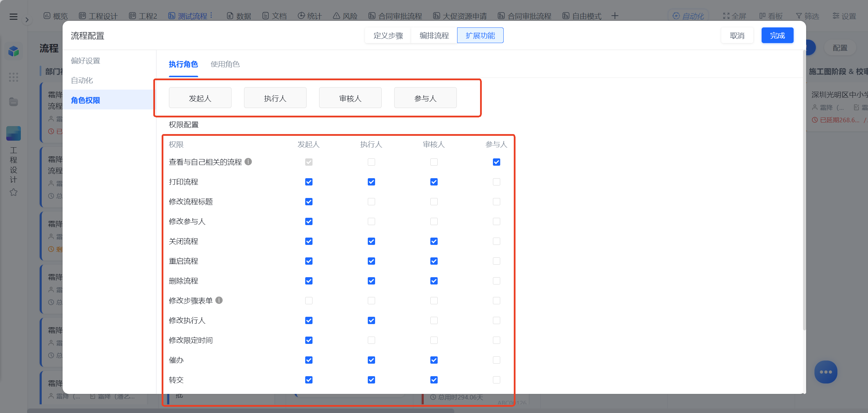Screen dimensions: 868x413
Task: Open the 自由模式 tab
Action: (582, 16)
